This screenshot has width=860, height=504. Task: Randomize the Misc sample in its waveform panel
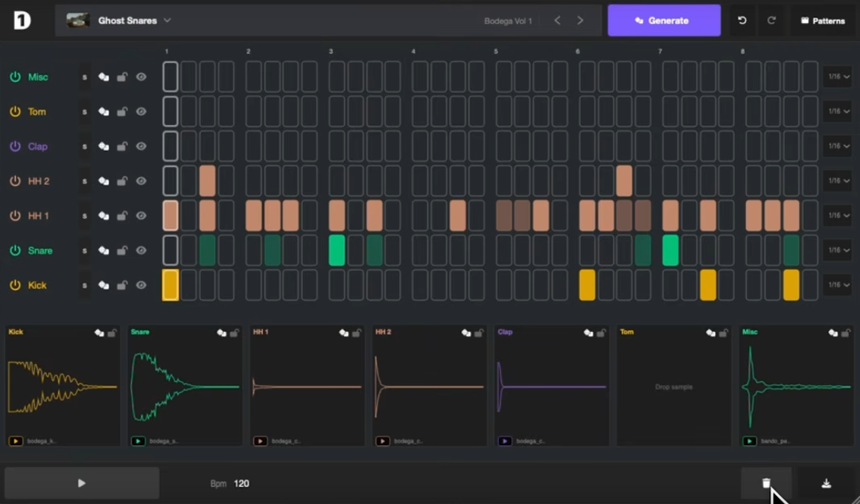[833, 333]
